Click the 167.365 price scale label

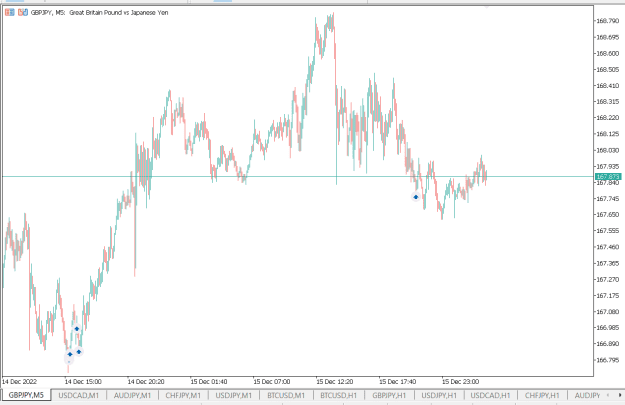607,263
